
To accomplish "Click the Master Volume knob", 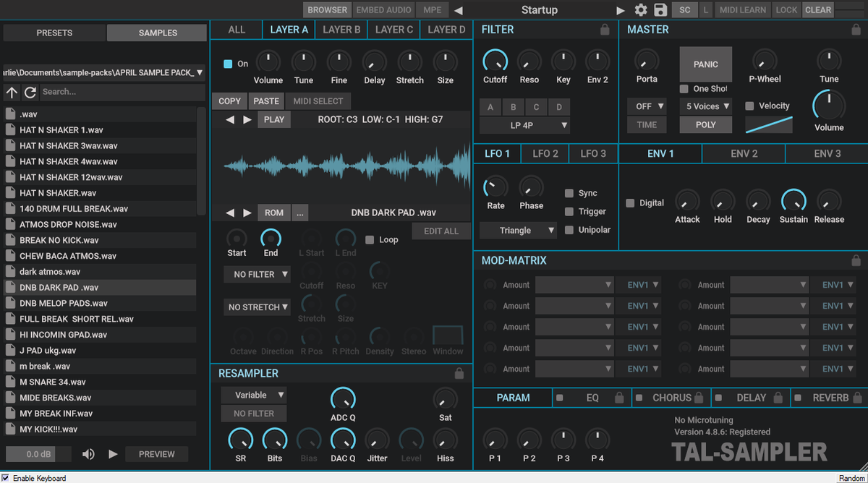I will click(828, 106).
